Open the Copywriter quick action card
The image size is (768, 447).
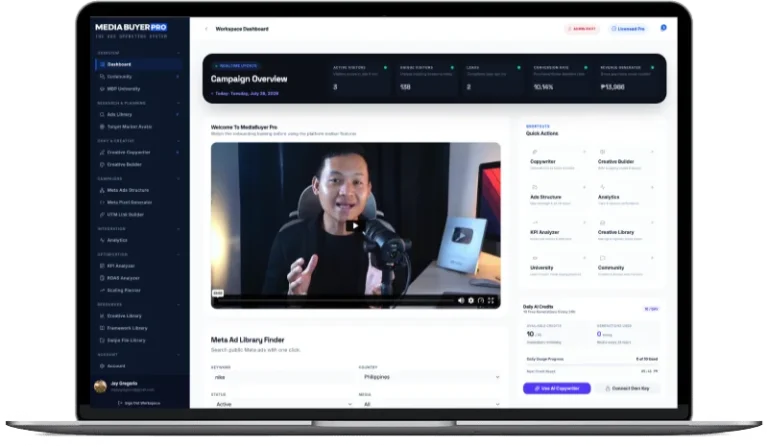[558, 160]
